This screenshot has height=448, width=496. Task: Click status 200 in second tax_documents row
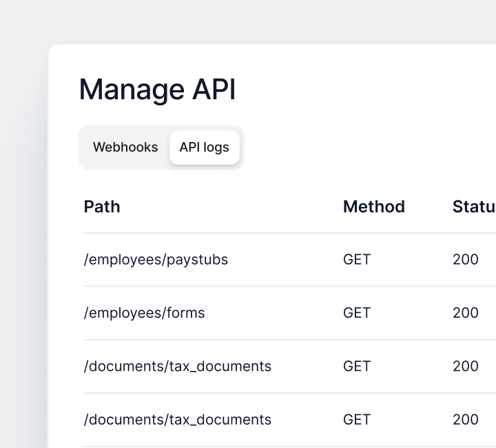466,420
